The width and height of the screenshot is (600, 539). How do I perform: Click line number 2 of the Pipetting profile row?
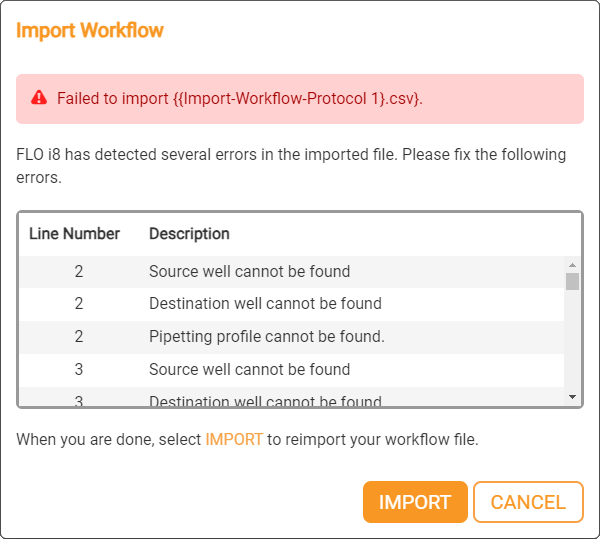coord(78,336)
